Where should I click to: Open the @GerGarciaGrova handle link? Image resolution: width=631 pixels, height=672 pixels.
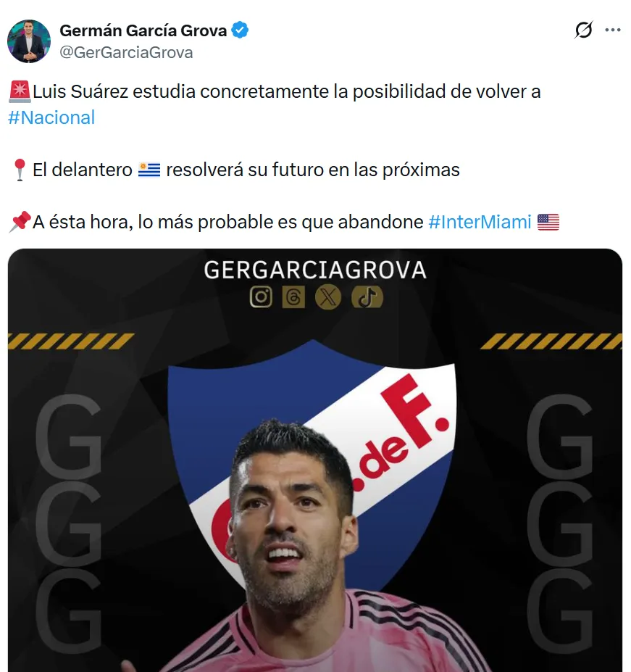tap(126, 53)
